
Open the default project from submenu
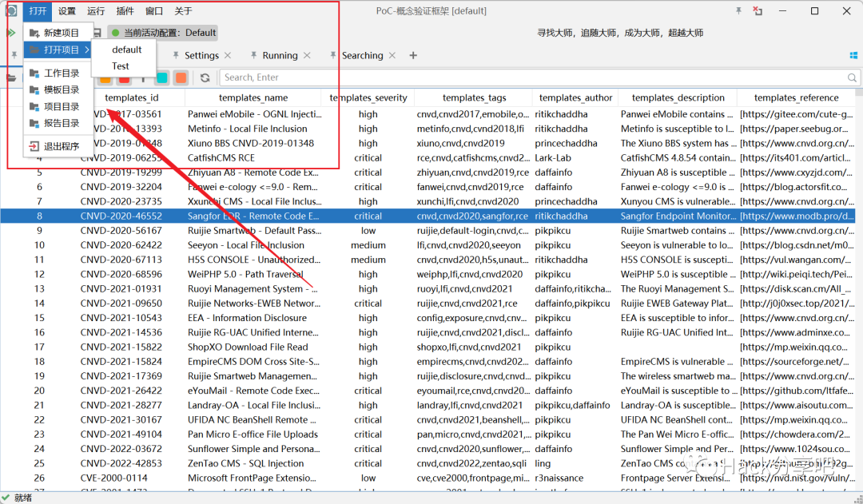pos(126,50)
